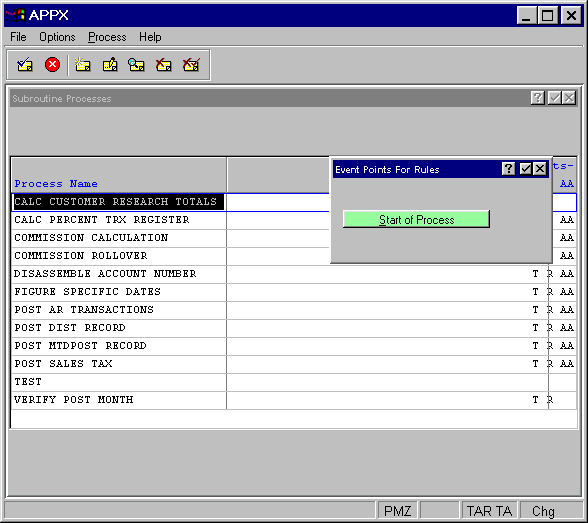The height and width of the screenshot is (523, 588).
Task: Click the inquire record magnifier toolbar icon
Action: pyautogui.click(x=136, y=65)
